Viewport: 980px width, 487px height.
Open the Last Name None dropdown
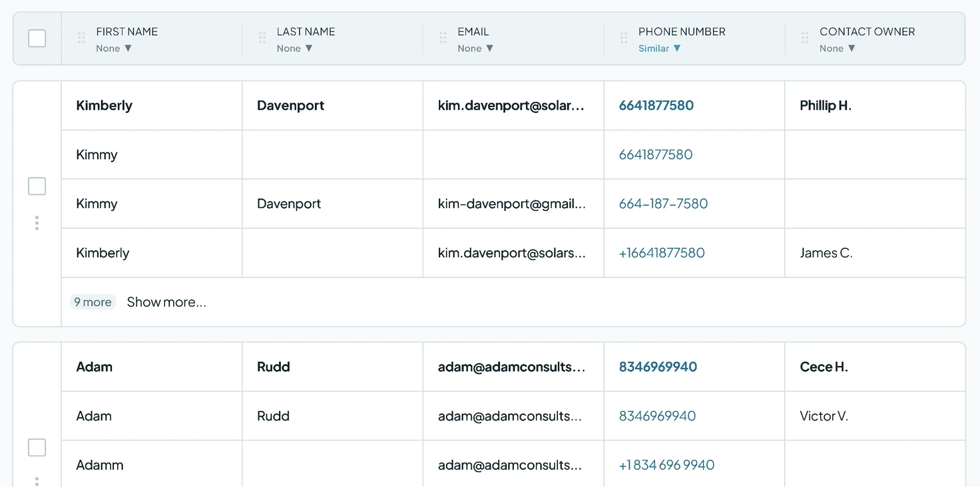point(295,49)
